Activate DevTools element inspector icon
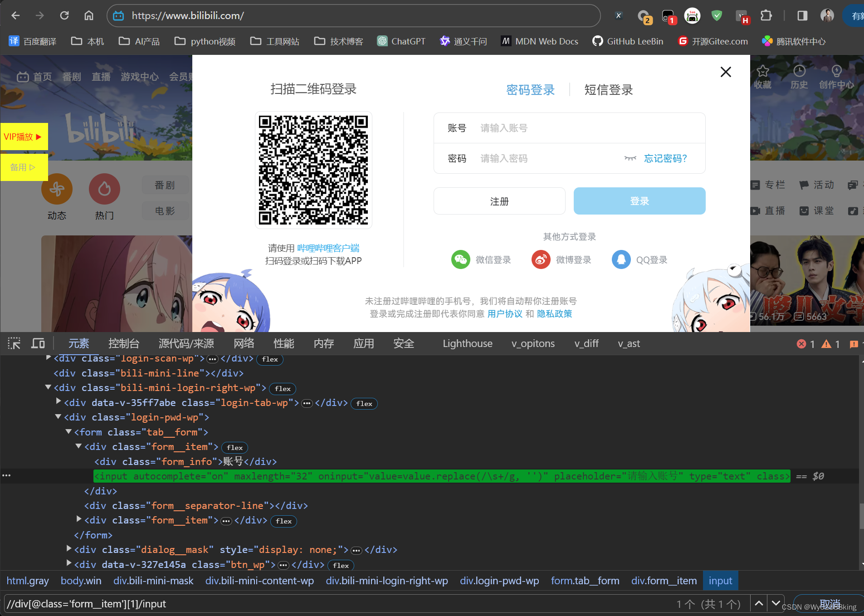 tap(14, 343)
